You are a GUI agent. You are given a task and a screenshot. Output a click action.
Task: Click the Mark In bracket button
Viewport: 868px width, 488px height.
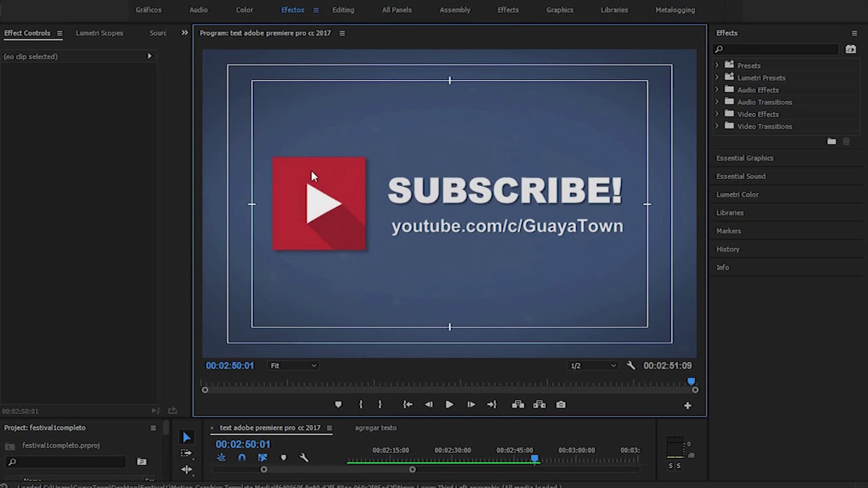point(361,405)
